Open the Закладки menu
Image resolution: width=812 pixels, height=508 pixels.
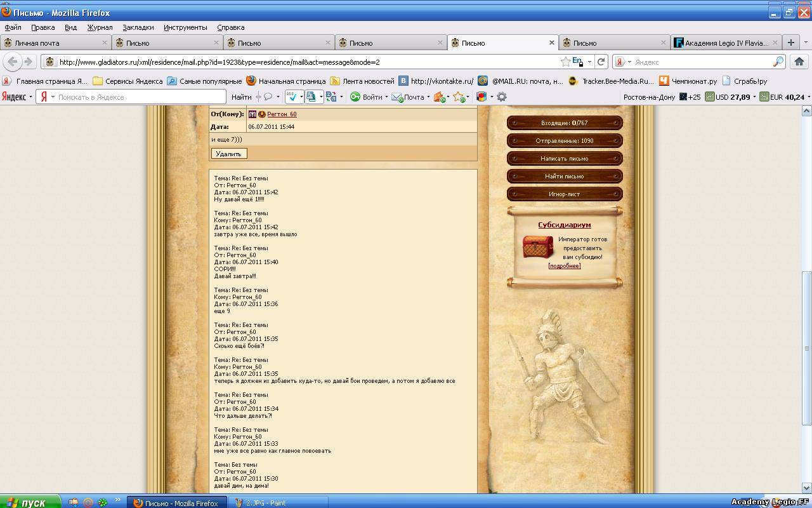pos(138,27)
